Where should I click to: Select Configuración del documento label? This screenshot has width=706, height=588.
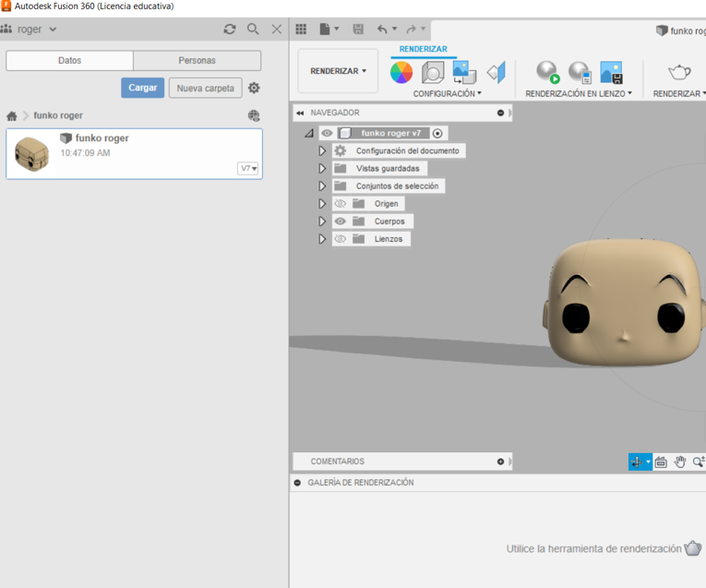click(408, 150)
